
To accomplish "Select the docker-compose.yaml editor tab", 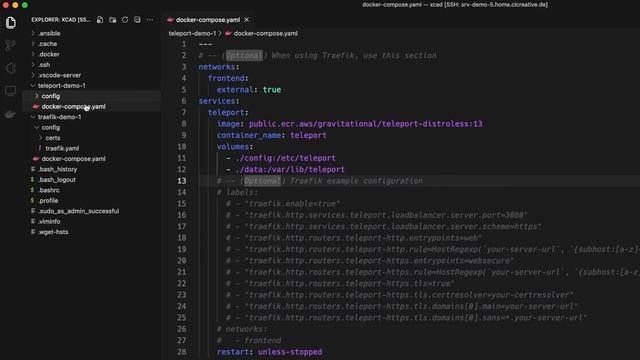I will tap(208, 20).
